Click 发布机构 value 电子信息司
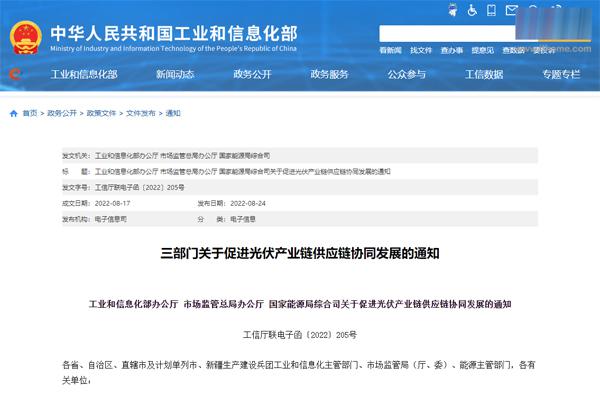This screenshot has height=396, width=600. pos(111,219)
